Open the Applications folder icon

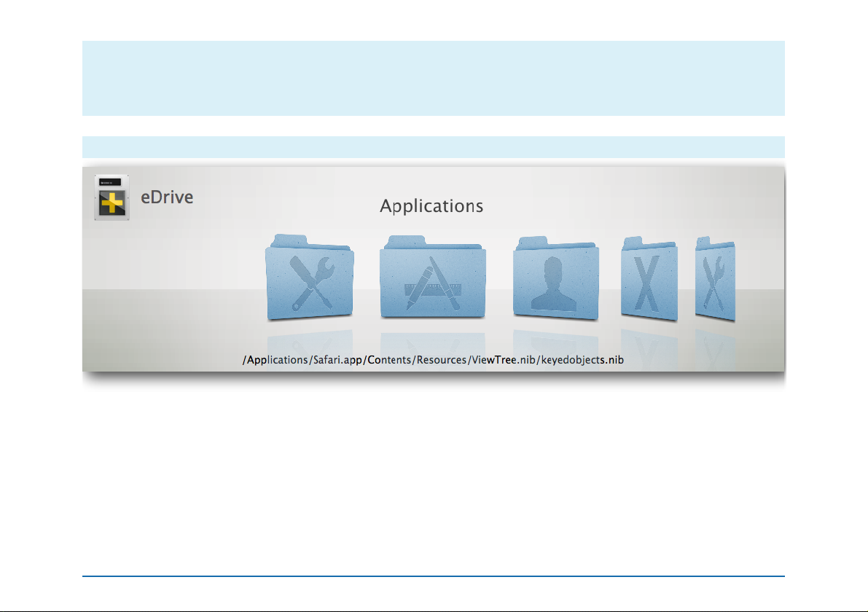433,277
